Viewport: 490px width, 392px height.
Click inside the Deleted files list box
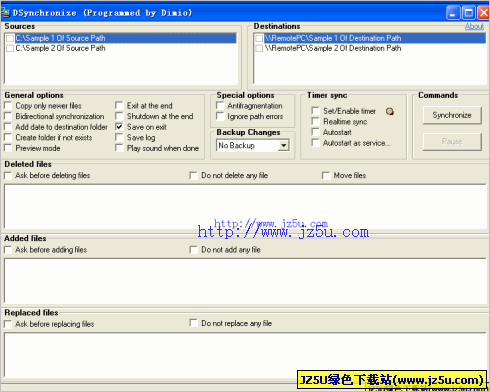click(x=245, y=206)
